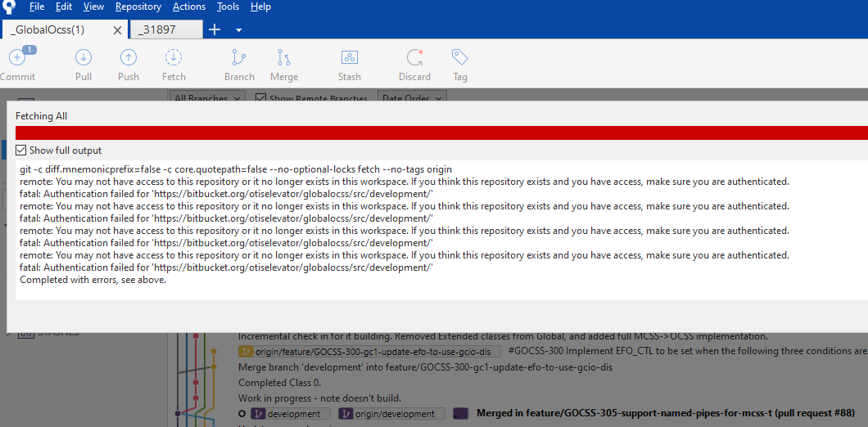
Task: Open a new tab with plus icon
Action: (x=215, y=30)
